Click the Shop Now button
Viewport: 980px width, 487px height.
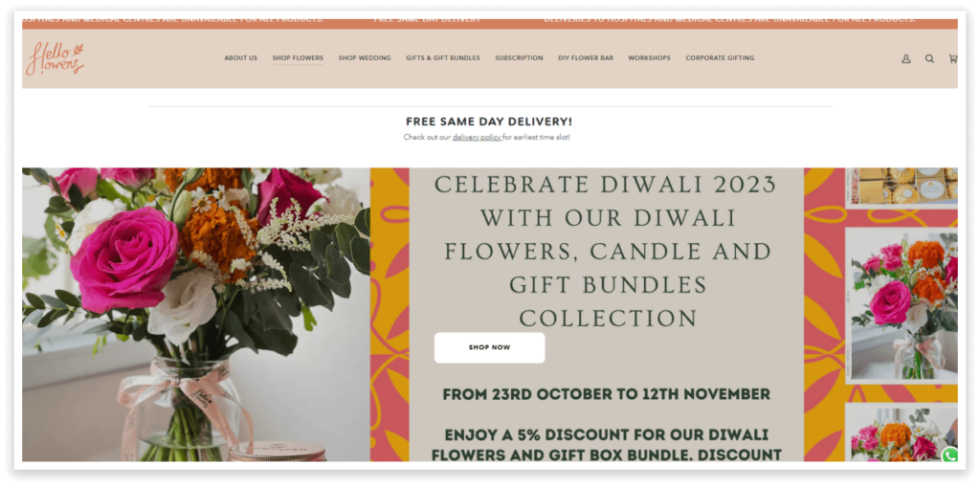[489, 347]
